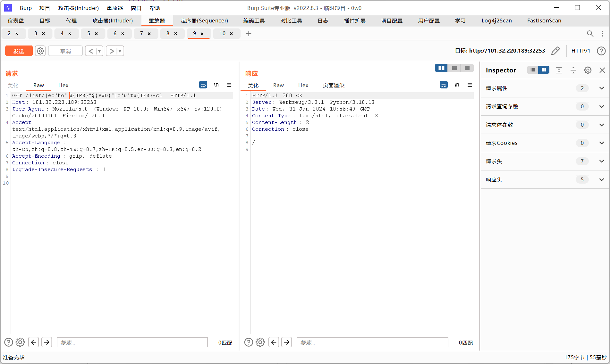Click request search help question icon
This screenshot has height=364, width=610.
pyautogui.click(x=9, y=342)
